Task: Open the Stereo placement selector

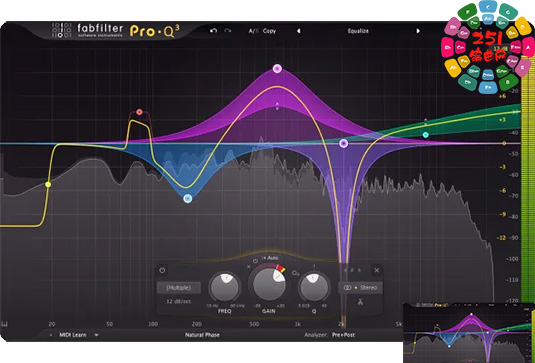Action: pos(360,288)
